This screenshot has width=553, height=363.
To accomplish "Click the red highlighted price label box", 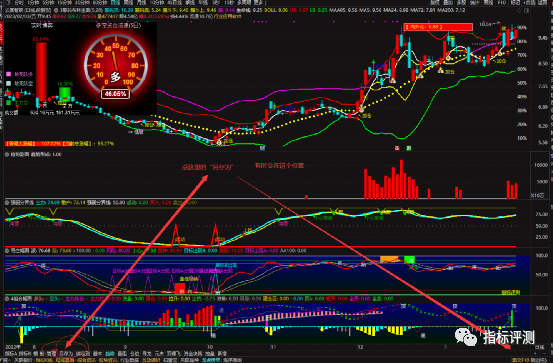I will pyautogui.click(x=438, y=27).
